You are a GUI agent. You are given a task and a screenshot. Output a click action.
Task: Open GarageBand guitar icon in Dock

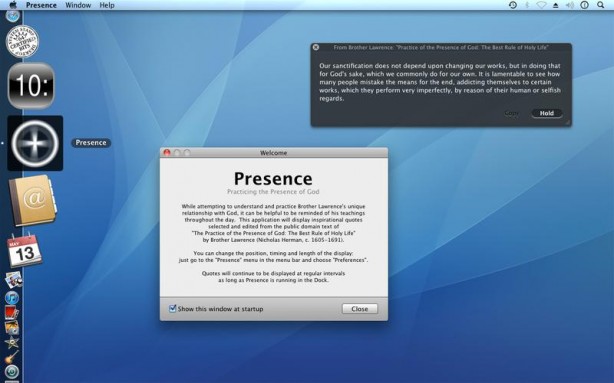(11, 357)
